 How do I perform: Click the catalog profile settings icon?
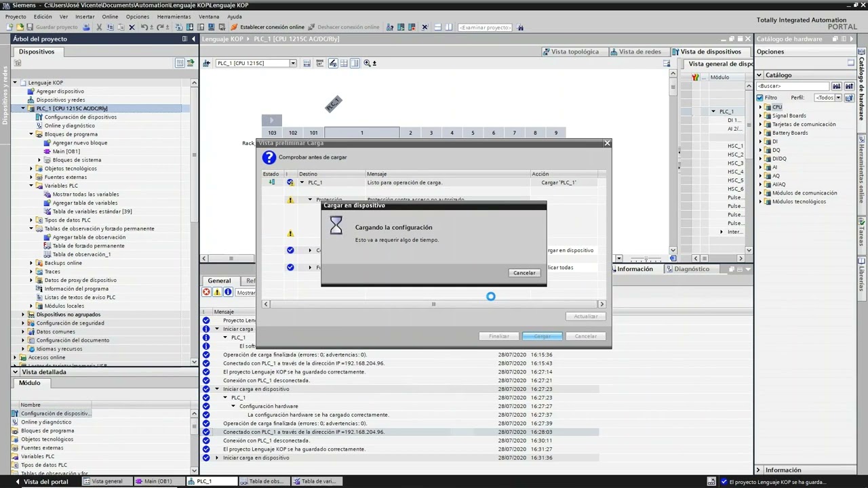pos(848,98)
